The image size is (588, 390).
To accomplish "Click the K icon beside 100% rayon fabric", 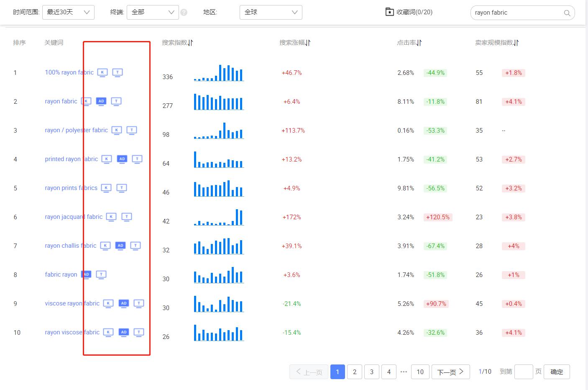I will click(102, 72).
